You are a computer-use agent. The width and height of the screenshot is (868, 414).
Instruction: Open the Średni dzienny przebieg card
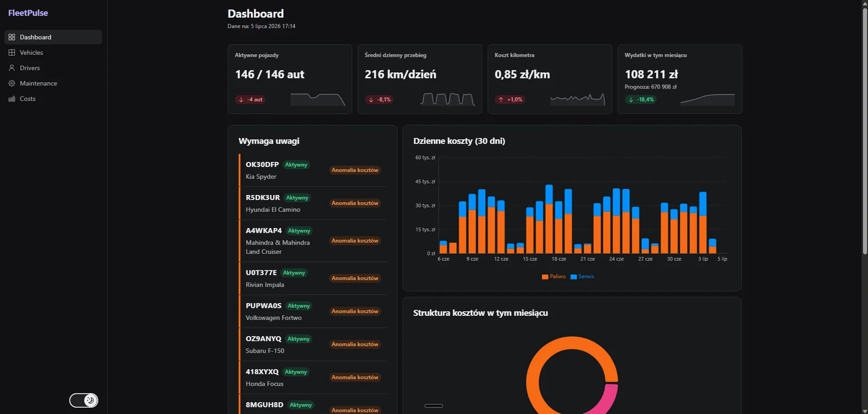[420, 79]
